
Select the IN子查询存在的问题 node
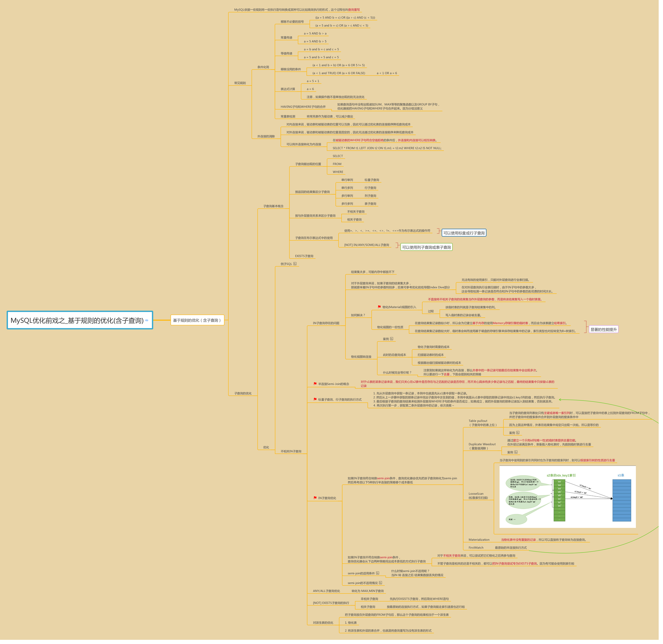click(328, 325)
